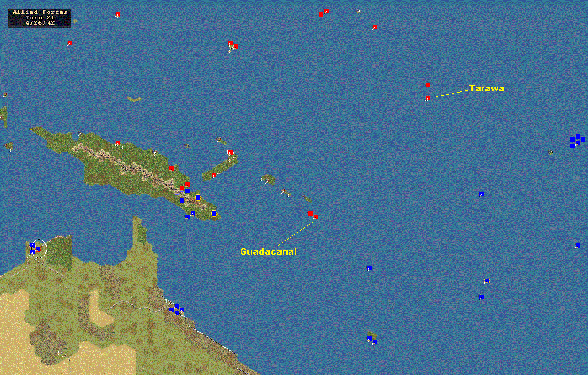Select the red unit on the top edge right of the turn panel
The width and height of the screenshot is (588, 375).
[x=118, y=14]
